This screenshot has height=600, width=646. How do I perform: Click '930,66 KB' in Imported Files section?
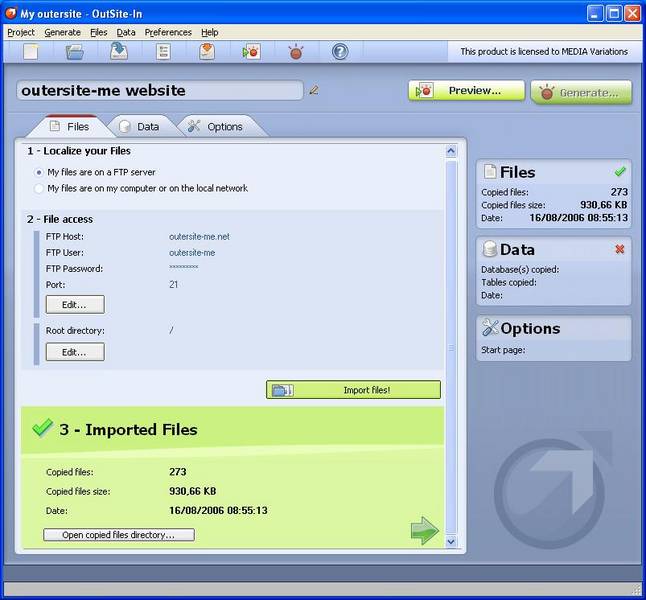tap(192, 491)
